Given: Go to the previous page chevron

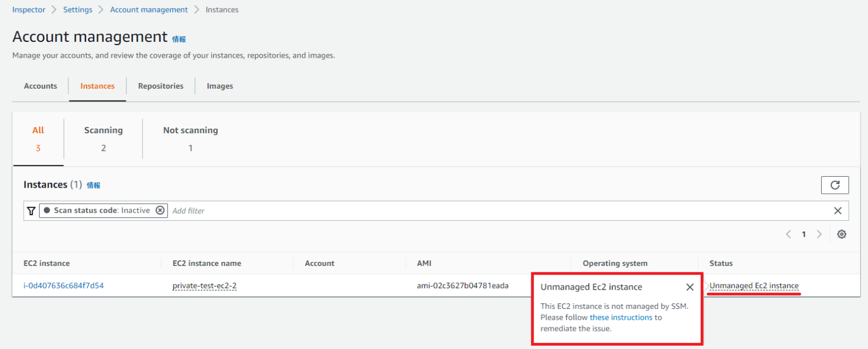Looking at the screenshot, I should 788,234.
